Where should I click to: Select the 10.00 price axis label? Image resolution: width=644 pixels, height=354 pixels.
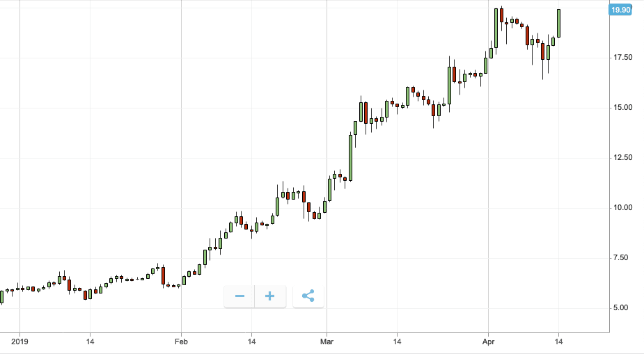(x=622, y=208)
